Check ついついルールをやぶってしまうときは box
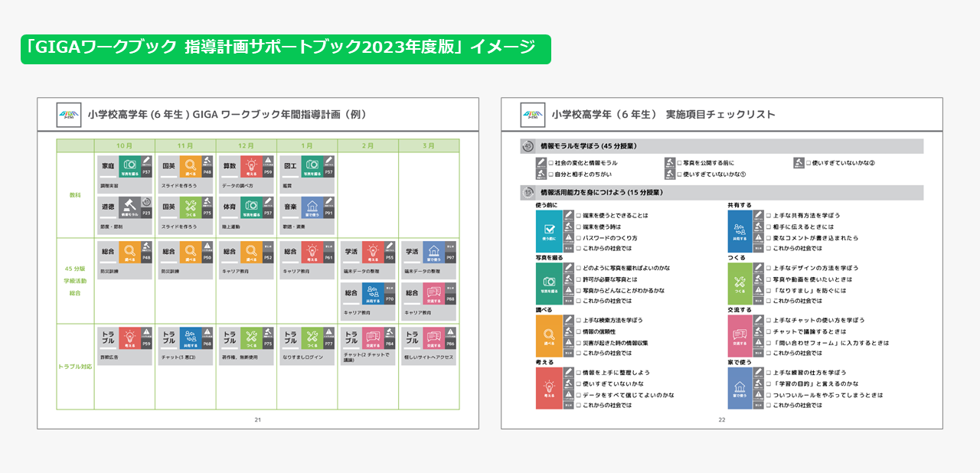Image resolution: width=980 pixels, height=473 pixels. pos(769,396)
